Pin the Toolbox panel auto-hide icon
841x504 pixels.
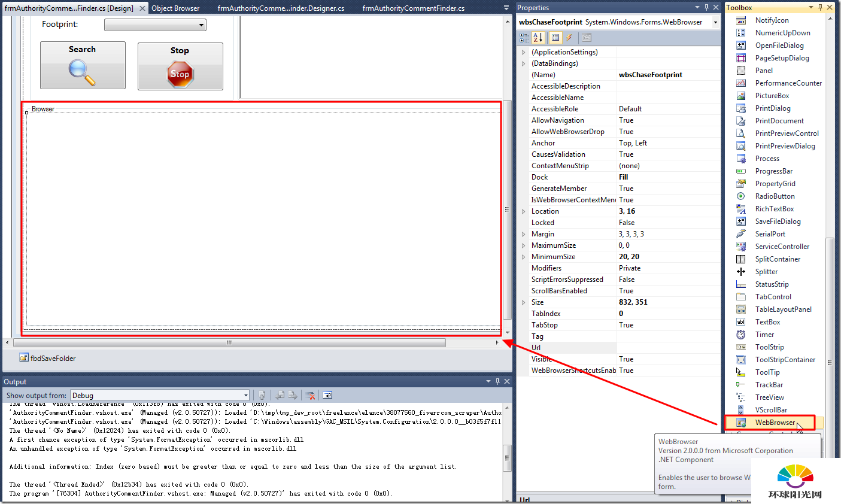820,7
